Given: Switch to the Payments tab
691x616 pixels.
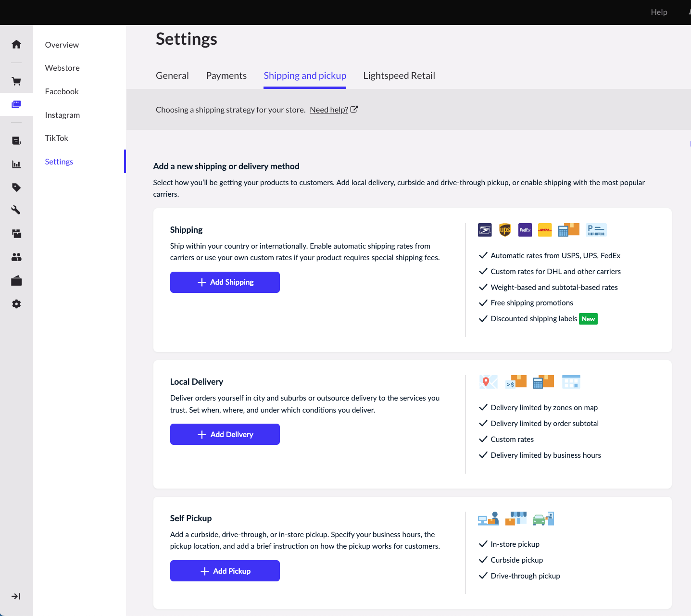Looking at the screenshot, I should click(x=226, y=75).
